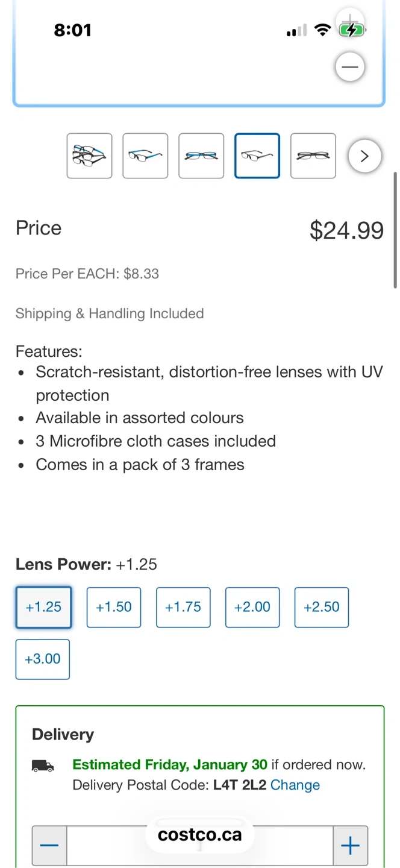
Task: Tap the next thumbnails arrow
Action: click(364, 156)
